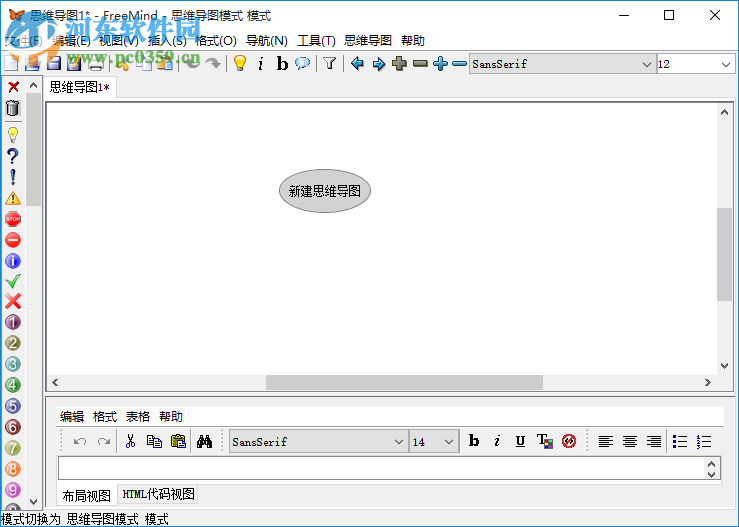Go to previous map with left arrow
This screenshot has height=527, width=739.
[x=357, y=63]
